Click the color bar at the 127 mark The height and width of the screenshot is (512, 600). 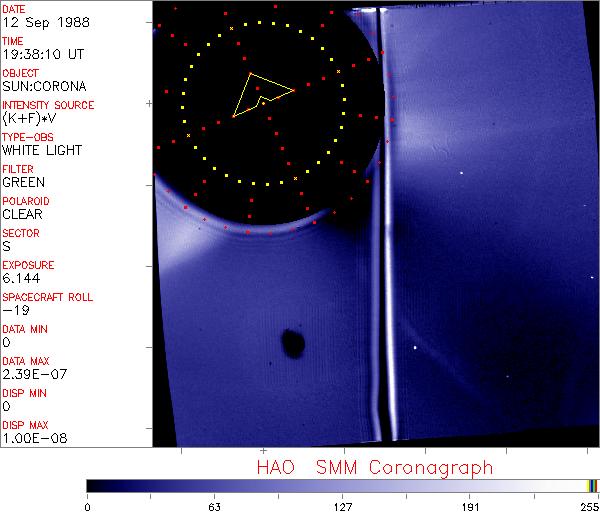342,486
